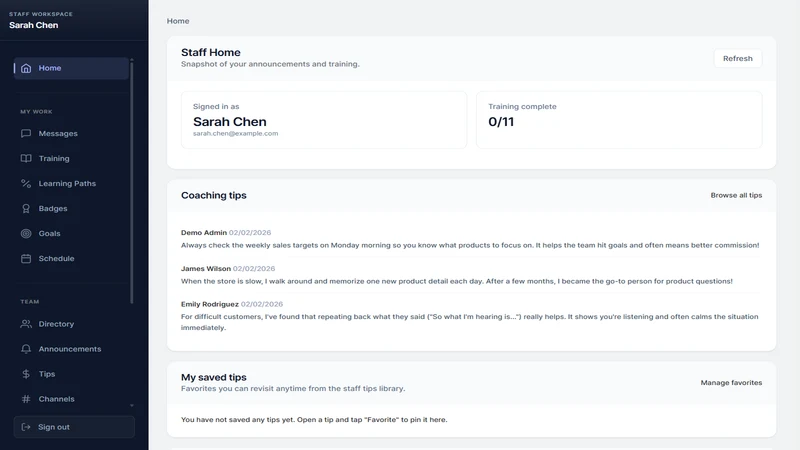Click the Sarah Chen name in Signed in card
The image size is (800, 450).
[x=230, y=122]
